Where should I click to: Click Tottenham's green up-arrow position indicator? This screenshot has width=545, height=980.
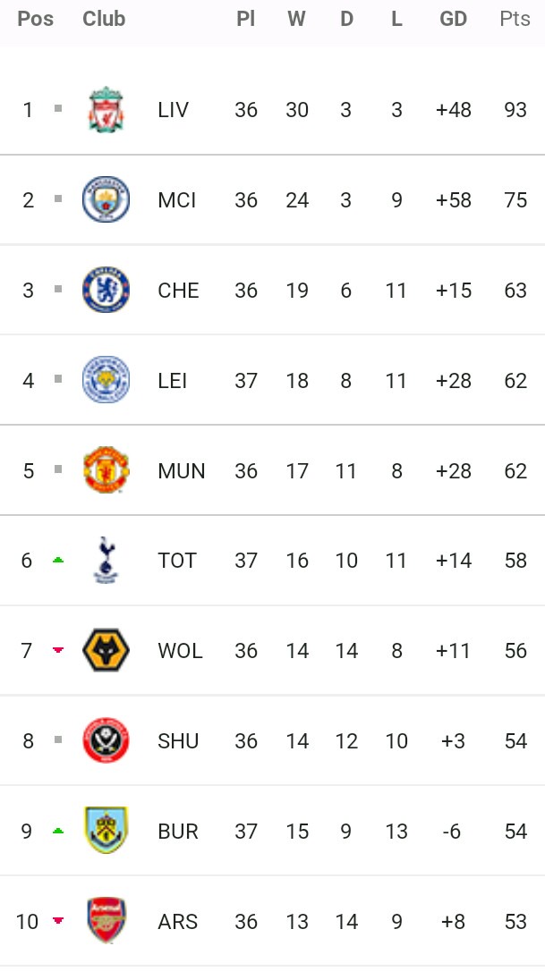click(58, 561)
